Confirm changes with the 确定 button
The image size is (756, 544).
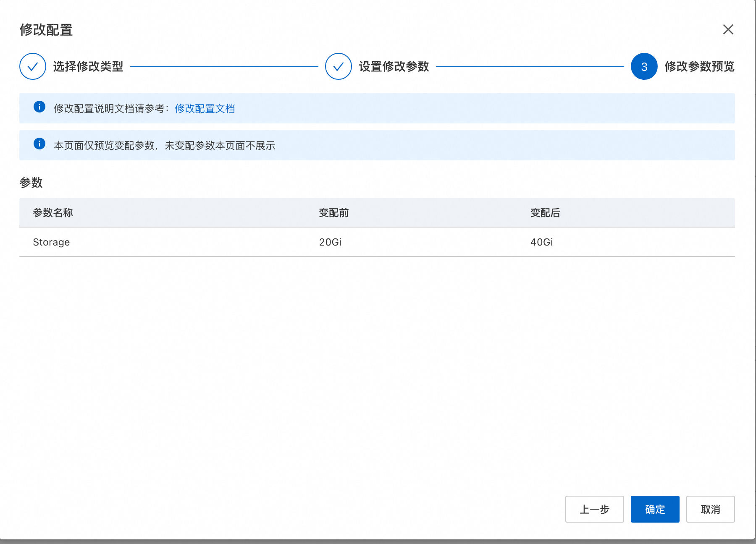pos(655,509)
